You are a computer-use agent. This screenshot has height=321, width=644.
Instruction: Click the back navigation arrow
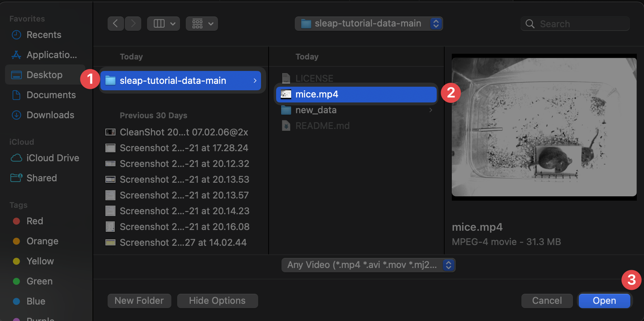coord(115,24)
